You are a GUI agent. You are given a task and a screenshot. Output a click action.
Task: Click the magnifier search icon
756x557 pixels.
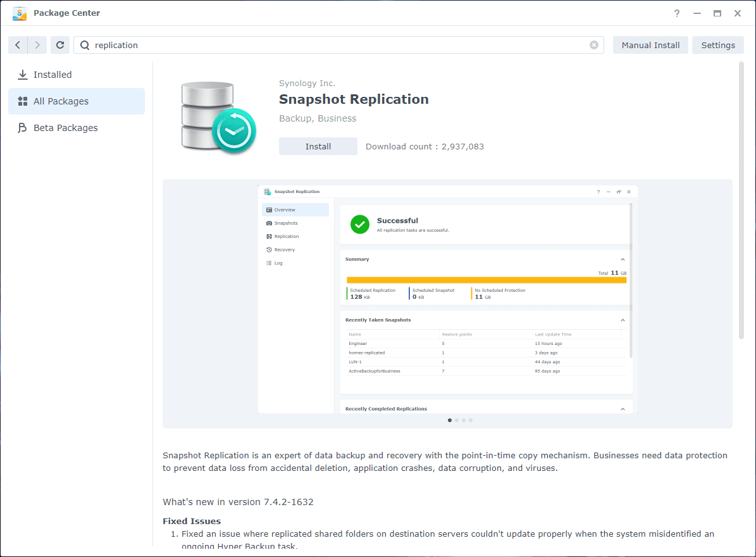(x=85, y=45)
